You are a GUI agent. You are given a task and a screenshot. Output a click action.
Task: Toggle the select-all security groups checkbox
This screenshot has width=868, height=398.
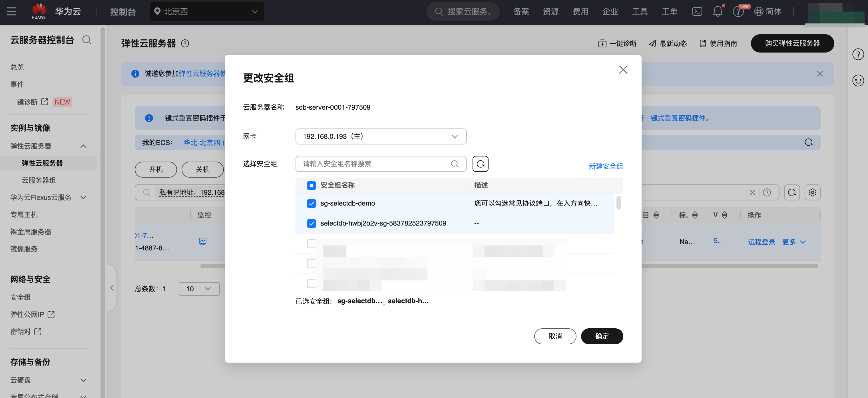(x=311, y=185)
